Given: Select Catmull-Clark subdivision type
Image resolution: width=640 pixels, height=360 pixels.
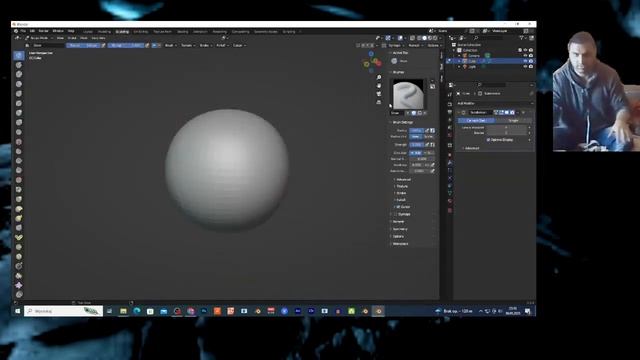Looking at the screenshot, I should [x=476, y=120].
